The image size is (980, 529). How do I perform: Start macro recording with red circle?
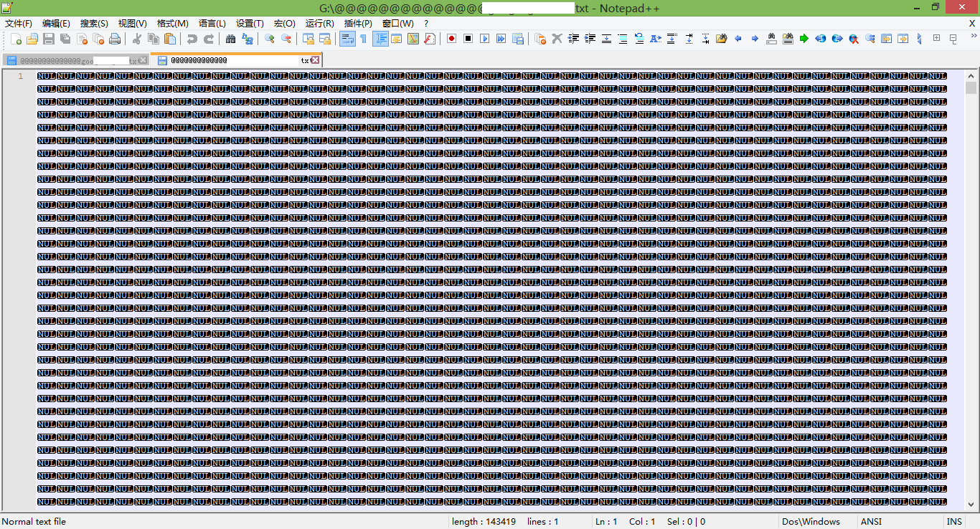(451, 39)
